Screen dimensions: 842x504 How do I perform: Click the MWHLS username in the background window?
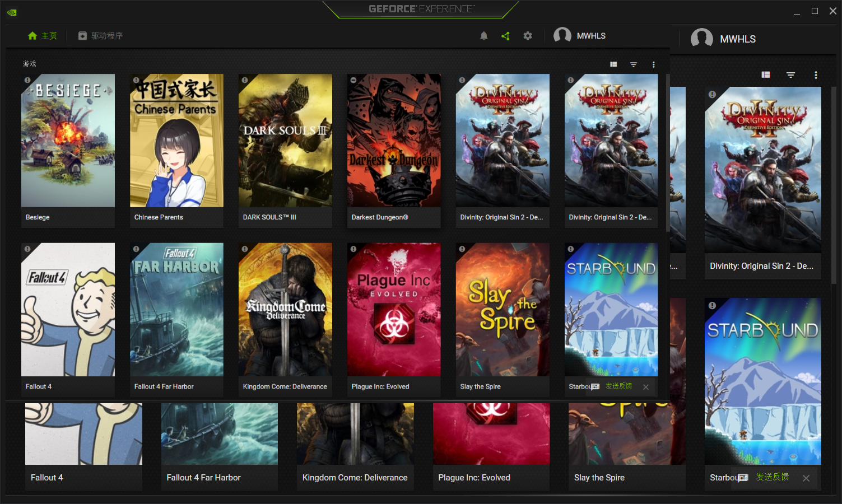[738, 39]
